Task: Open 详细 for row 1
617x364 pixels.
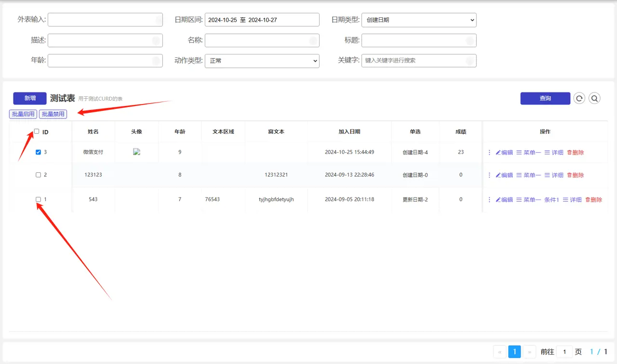Action: (x=573, y=199)
